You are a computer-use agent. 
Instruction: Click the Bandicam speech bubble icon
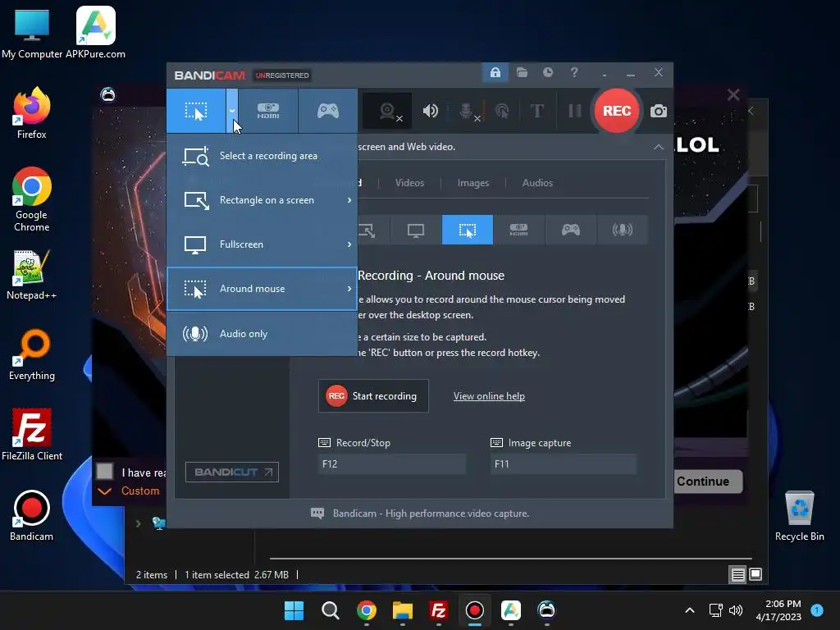pyautogui.click(x=317, y=514)
